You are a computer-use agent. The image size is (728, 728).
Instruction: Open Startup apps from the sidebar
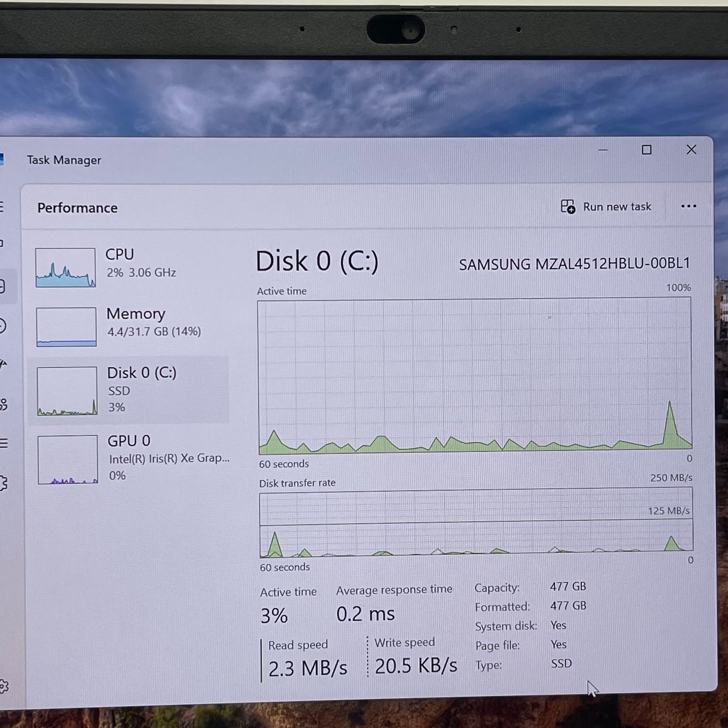click(x=3, y=364)
